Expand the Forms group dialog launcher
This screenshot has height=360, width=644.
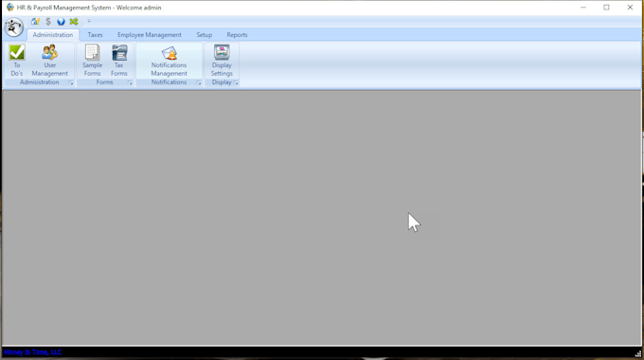tap(130, 82)
